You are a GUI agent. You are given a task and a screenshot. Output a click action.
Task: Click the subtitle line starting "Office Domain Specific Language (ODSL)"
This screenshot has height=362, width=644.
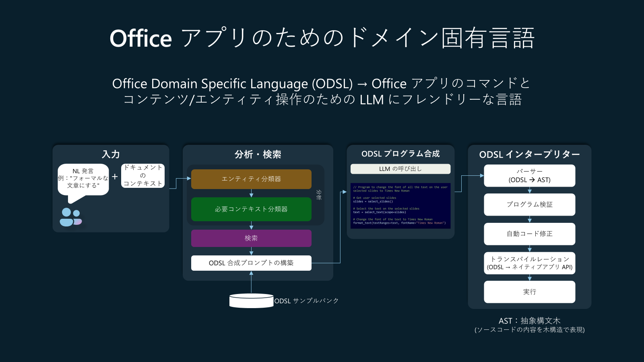tap(322, 84)
